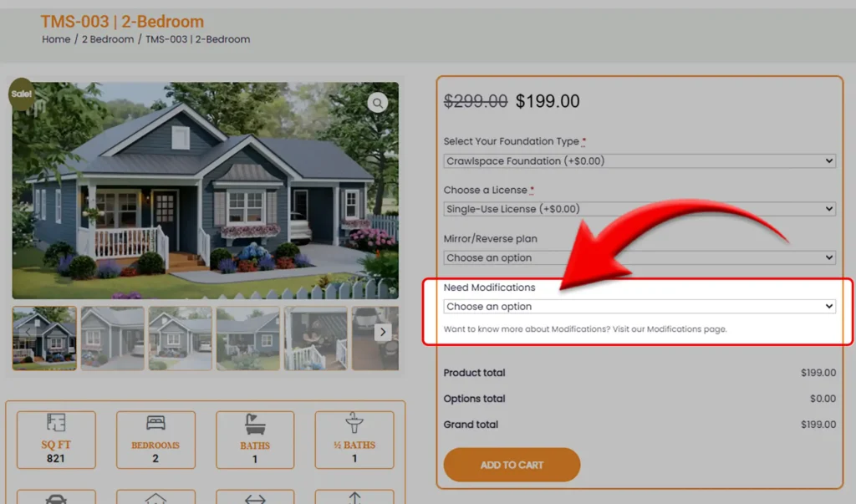This screenshot has width=856, height=504.
Task: Click the Add to Cart button
Action: 512,465
